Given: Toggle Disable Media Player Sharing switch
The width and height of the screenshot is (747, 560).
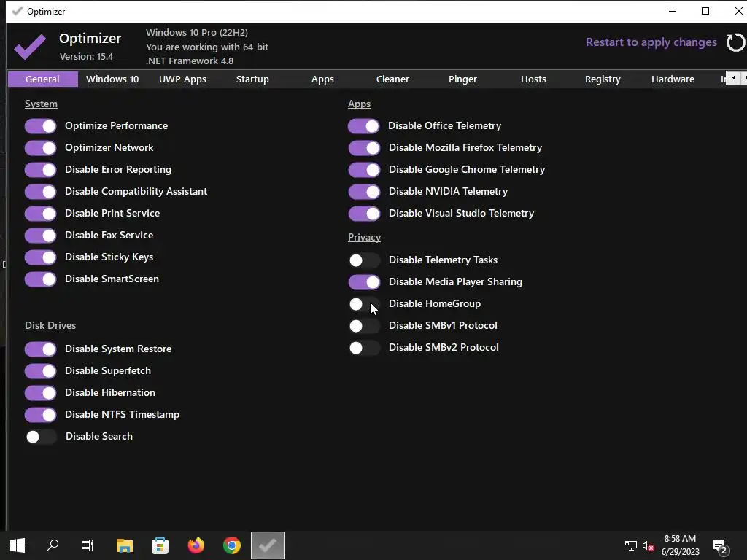Looking at the screenshot, I should pyautogui.click(x=364, y=282).
